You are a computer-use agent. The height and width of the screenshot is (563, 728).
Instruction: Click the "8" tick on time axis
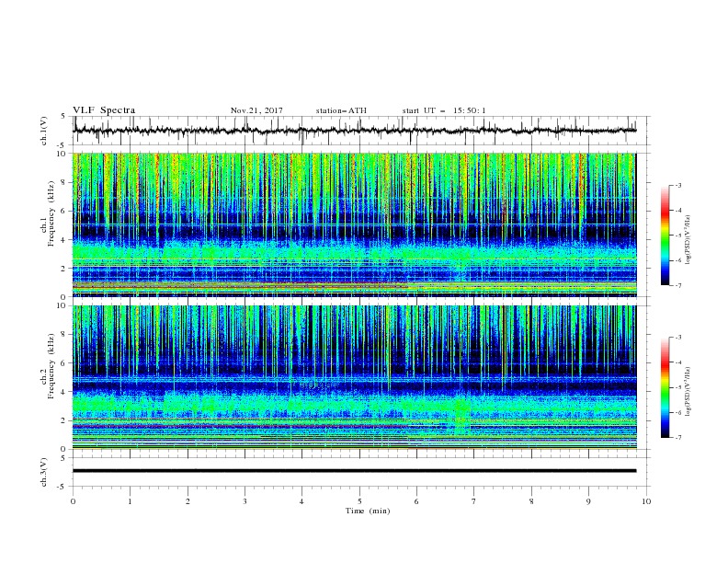point(531,501)
